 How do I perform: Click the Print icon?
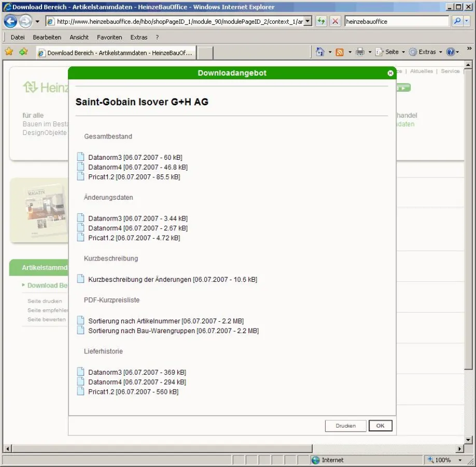point(359,52)
